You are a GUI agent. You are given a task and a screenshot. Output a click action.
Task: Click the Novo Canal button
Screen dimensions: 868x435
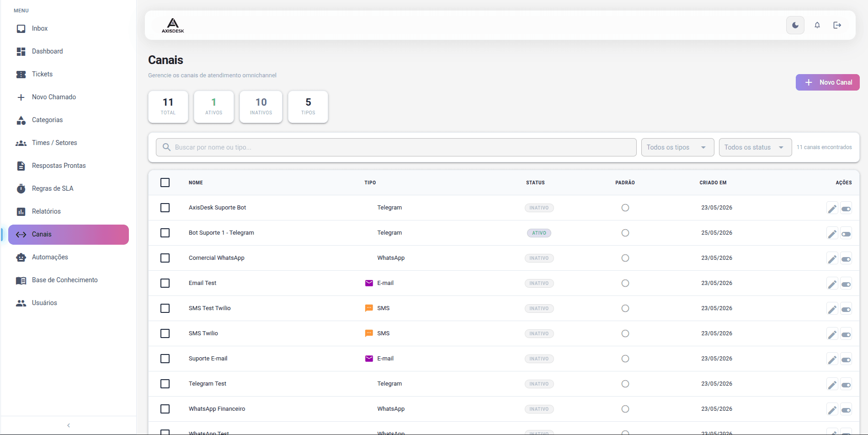point(827,82)
